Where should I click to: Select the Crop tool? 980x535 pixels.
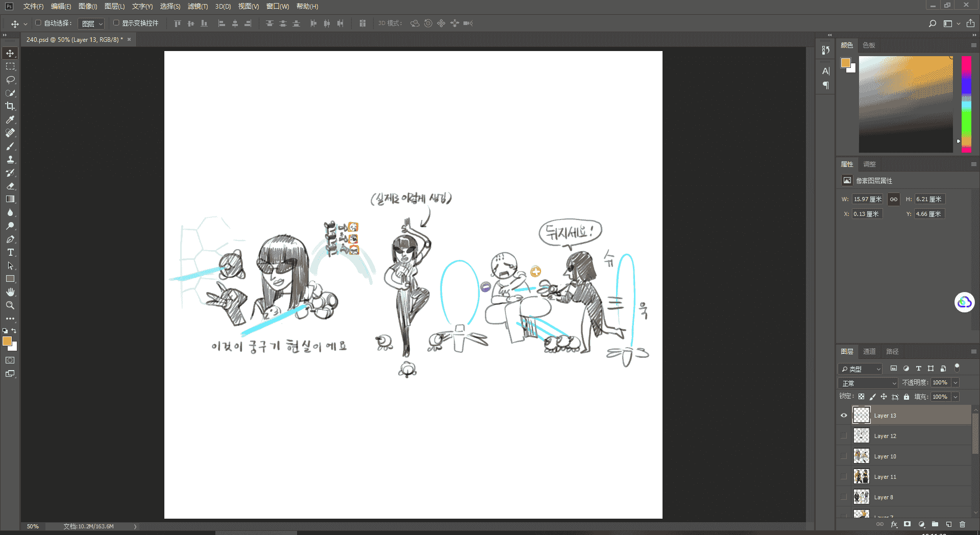(x=10, y=106)
